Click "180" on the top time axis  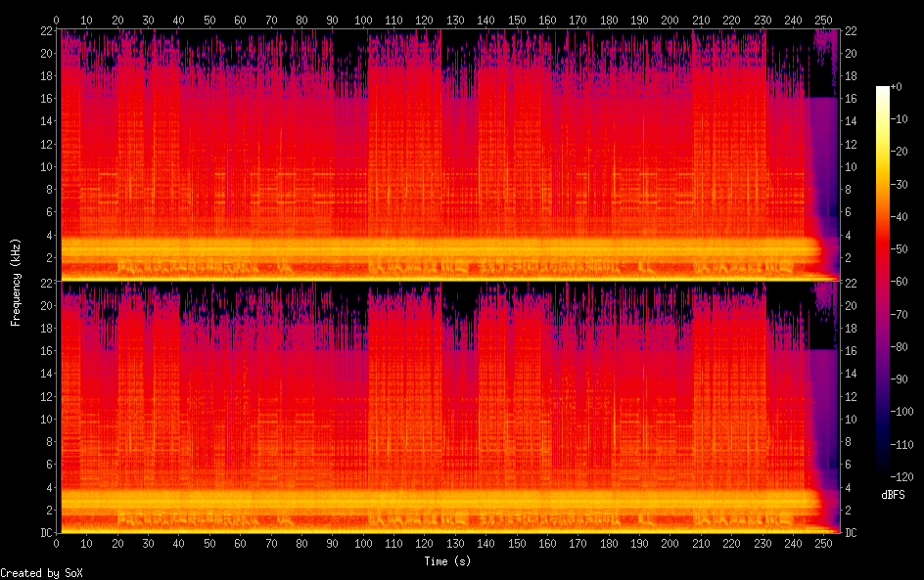[609, 20]
